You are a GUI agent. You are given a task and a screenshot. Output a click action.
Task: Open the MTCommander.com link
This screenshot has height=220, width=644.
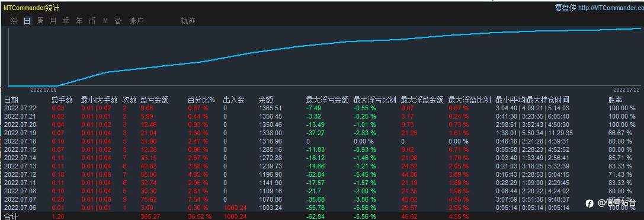click(x=611, y=8)
